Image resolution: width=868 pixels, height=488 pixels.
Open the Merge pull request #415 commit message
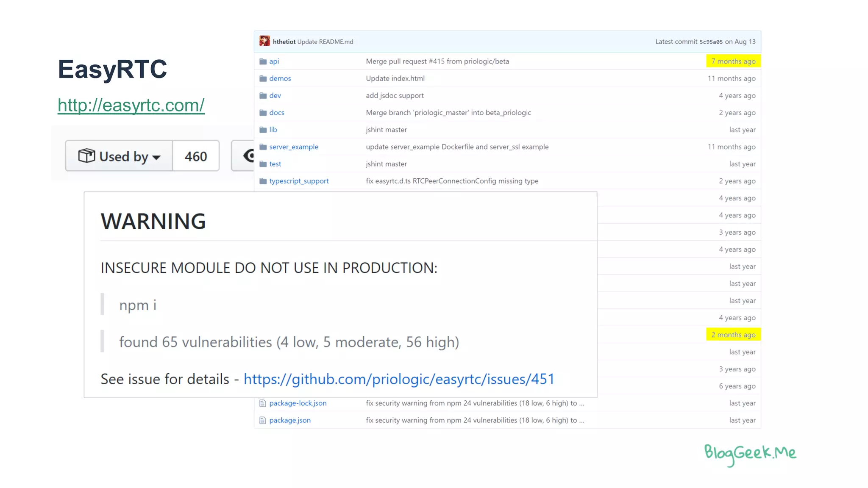pos(437,61)
